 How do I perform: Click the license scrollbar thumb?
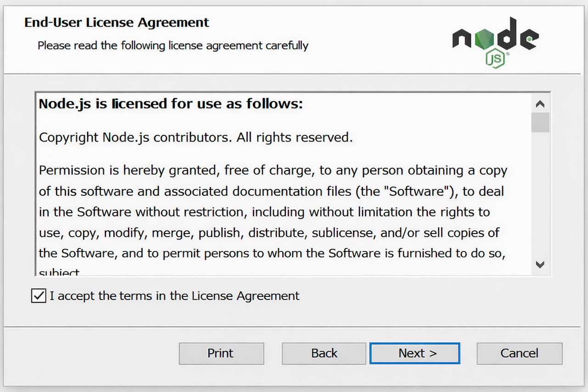click(540, 122)
